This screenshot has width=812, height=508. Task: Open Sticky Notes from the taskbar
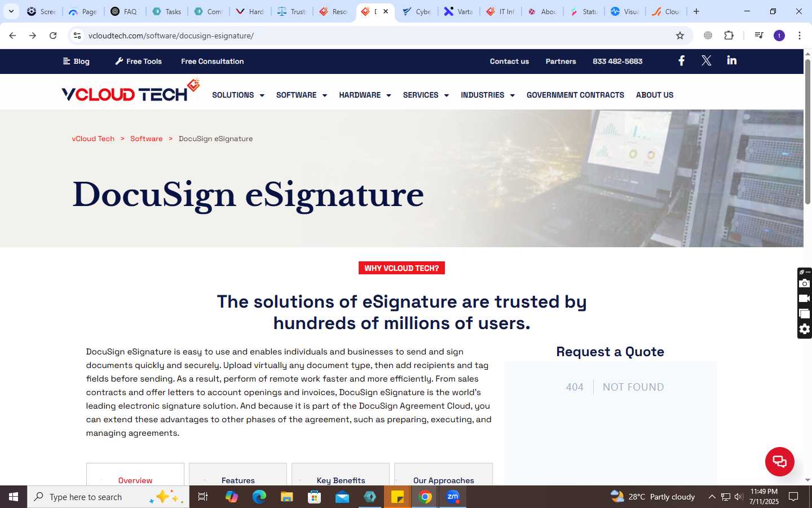398,497
